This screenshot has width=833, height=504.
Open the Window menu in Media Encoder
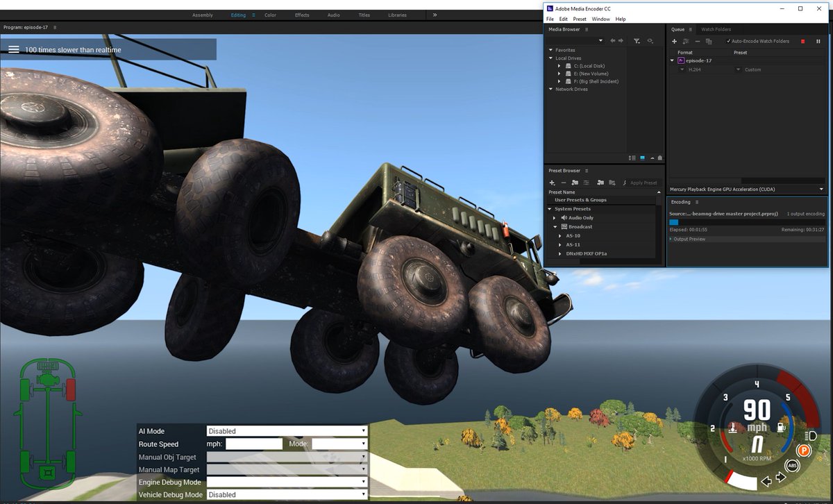pos(601,19)
